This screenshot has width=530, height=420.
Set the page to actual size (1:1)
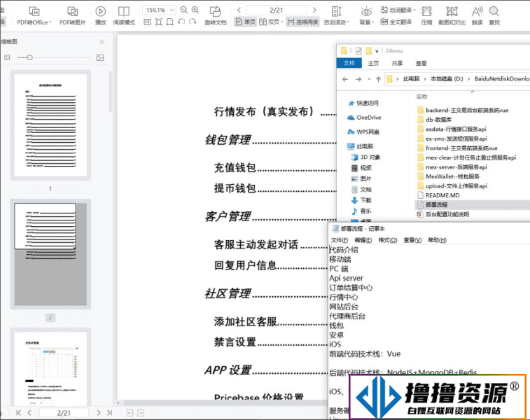click(147, 22)
